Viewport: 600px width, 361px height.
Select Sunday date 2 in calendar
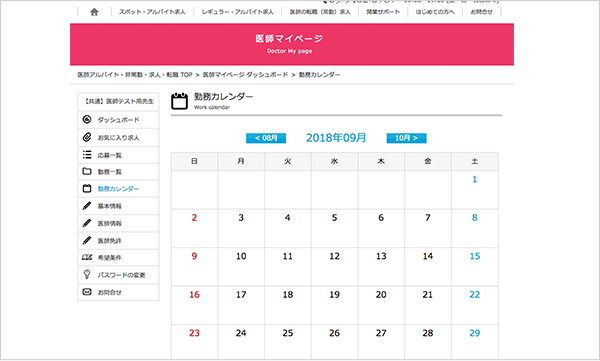tap(194, 217)
